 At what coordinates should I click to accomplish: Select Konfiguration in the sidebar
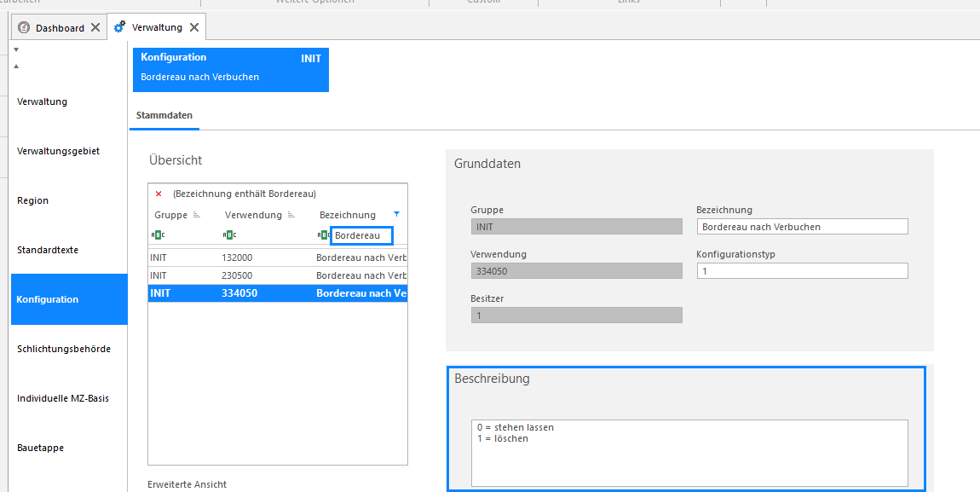[69, 298]
